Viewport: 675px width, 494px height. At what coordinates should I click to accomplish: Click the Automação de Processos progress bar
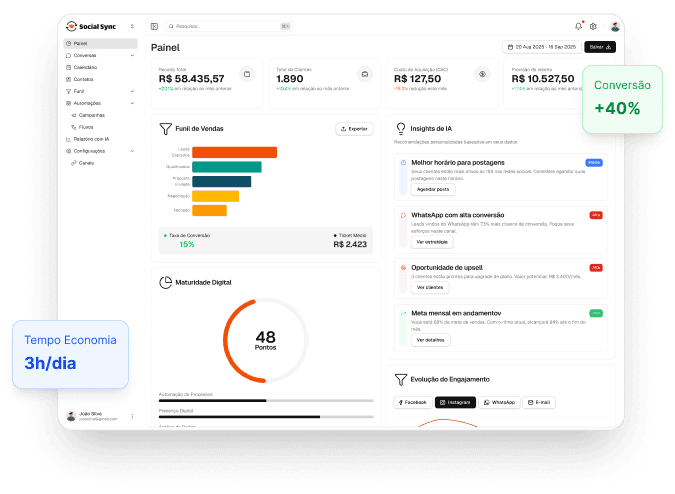point(268,400)
